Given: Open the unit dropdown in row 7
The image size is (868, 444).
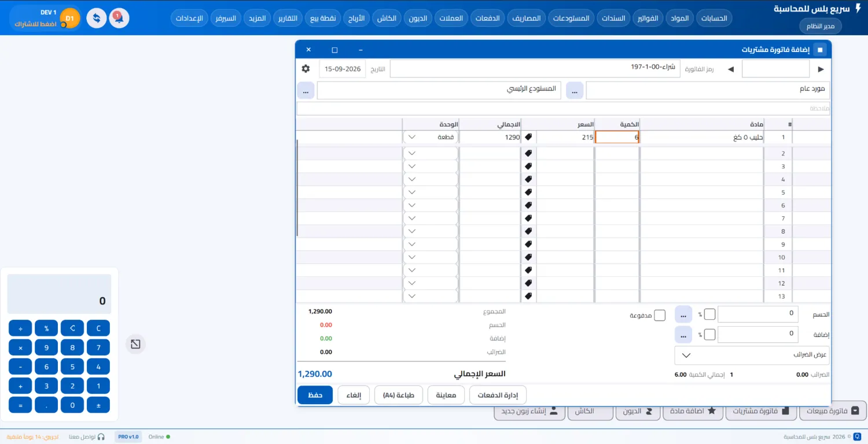Looking at the screenshot, I should pos(431,219).
